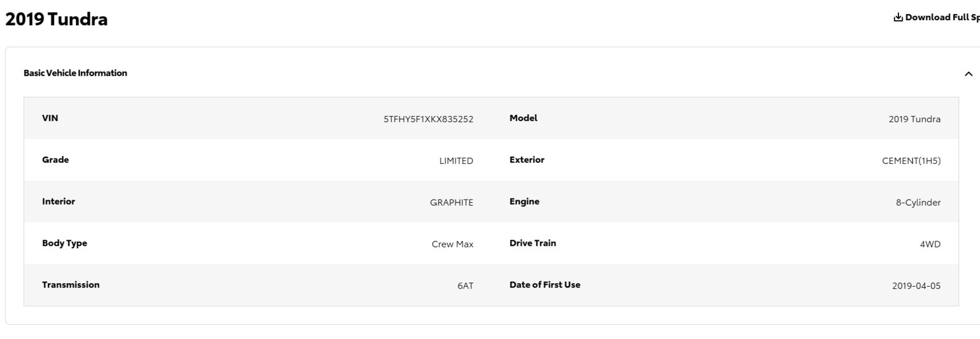The image size is (980, 339).
Task: Click the Transmission field label
Action: coord(71,285)
